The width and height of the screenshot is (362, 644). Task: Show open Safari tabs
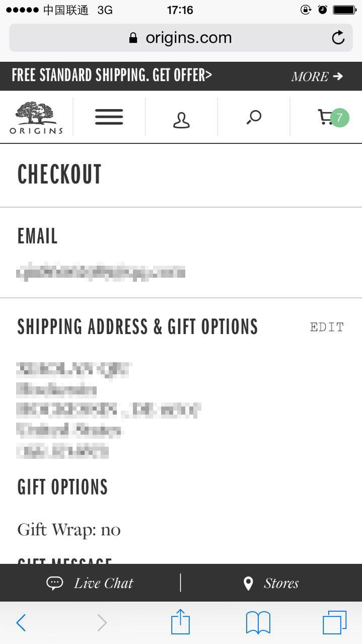click(334, 623)
